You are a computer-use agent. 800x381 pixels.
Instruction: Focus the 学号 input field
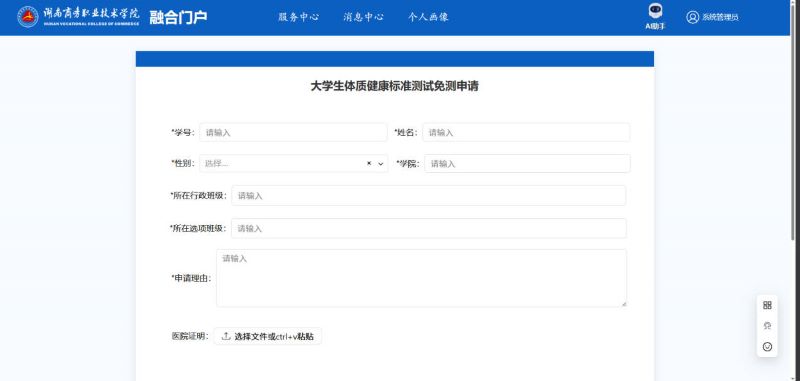293,133
